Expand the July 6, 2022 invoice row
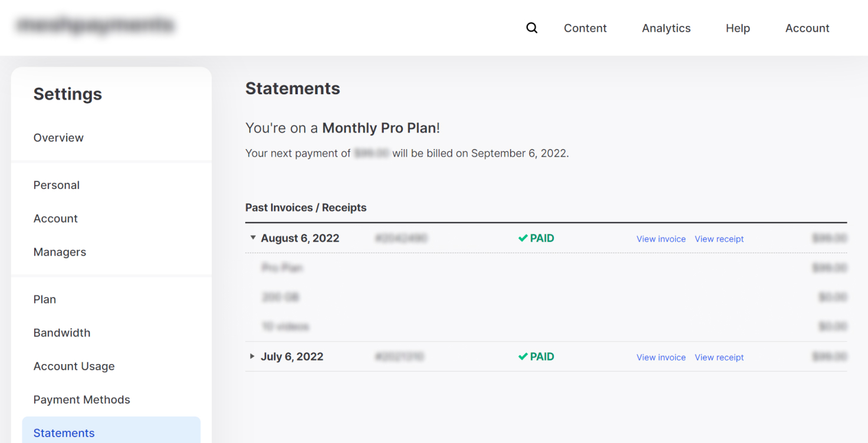This screenshot has height=443, width=868. click(x=252, y=356)
